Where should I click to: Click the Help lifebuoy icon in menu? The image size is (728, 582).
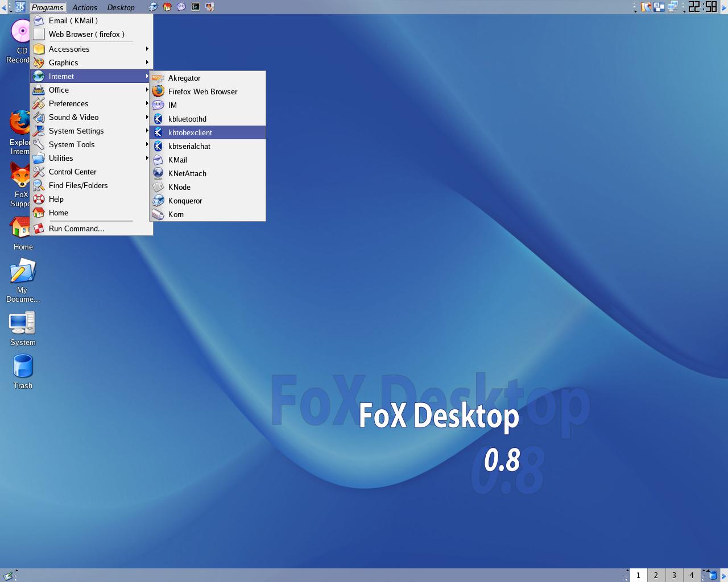coord(39,199)
